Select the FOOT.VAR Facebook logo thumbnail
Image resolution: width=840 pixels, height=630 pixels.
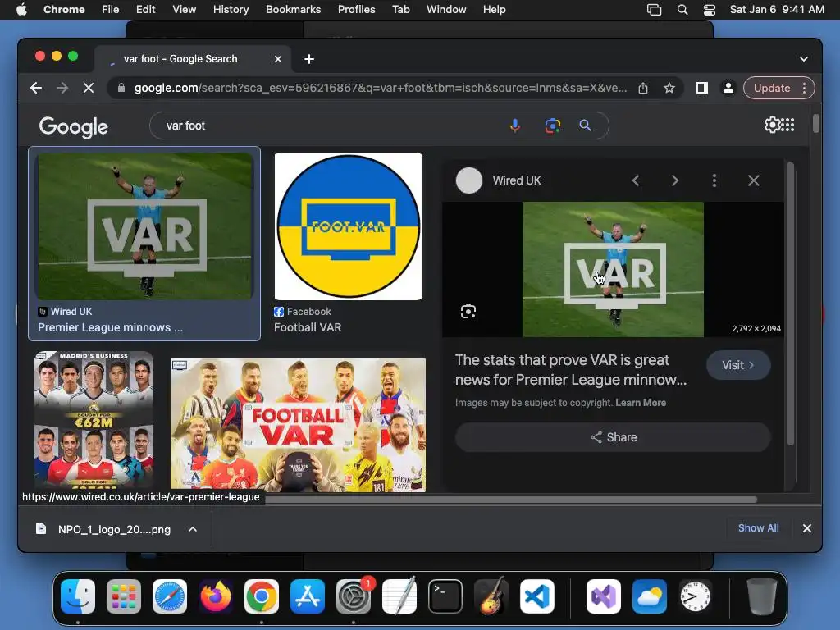point(348,226)
